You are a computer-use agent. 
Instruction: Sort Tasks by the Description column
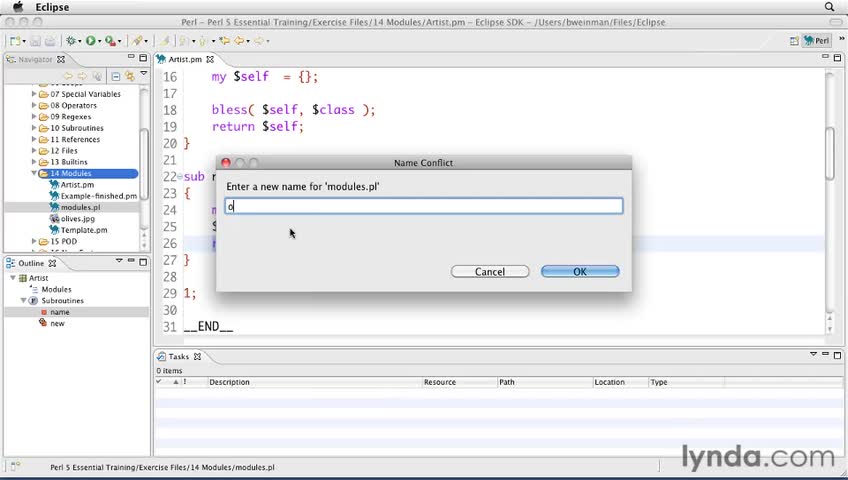(x=315, y=382)
